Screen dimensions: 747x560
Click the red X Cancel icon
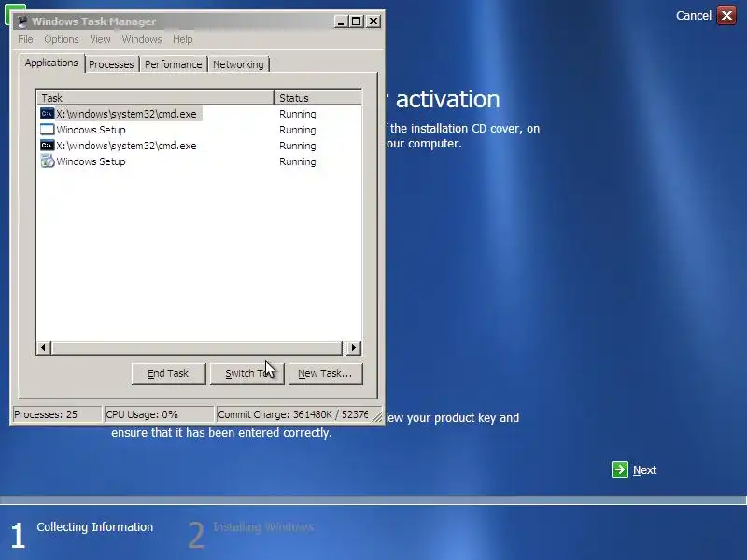click(726, 15)
